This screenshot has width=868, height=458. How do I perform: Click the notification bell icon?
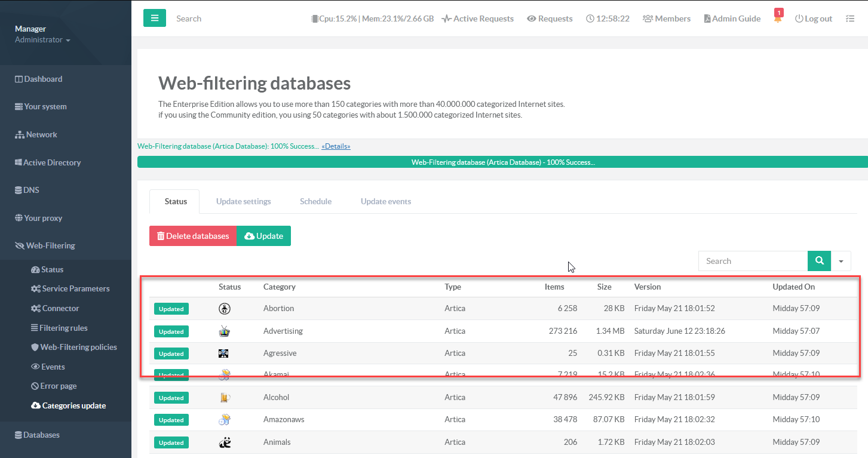(x=778, y=19)
